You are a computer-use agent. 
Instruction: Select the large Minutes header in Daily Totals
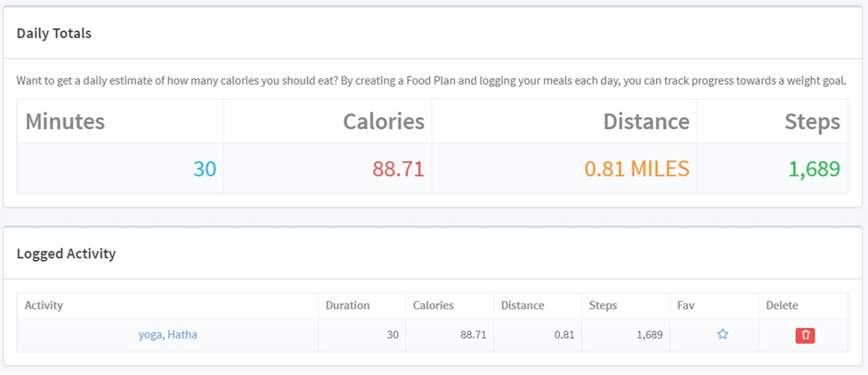pyautogui.click(x=65, y=121)
